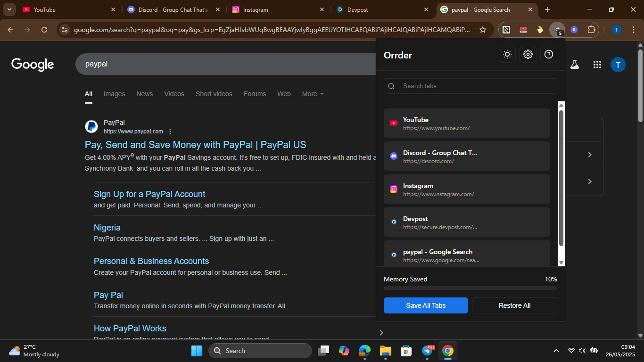
Task: Open Chrome profile avatar in toolbar
Action: [617, 30]
